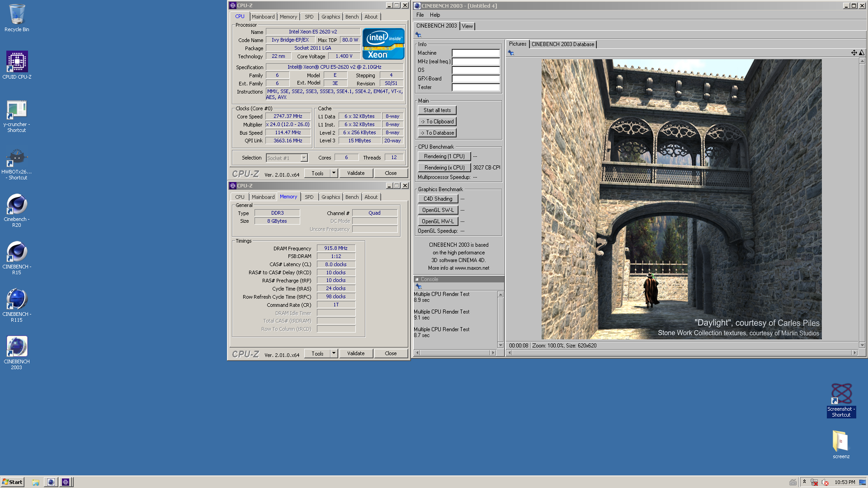Open the Start menu
Viewport: 868px width, 488px height.
click(x=12, y=482)
